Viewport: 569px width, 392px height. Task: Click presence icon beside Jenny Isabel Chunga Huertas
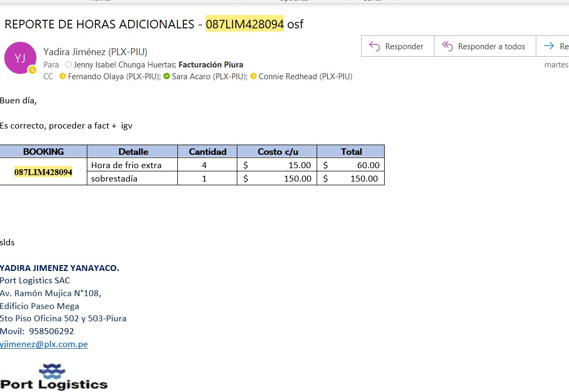tap(68, 65)
